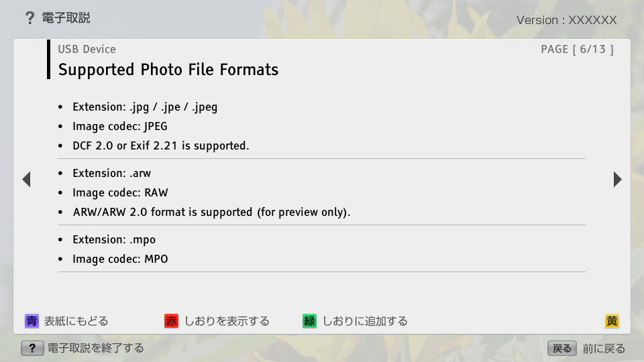Click the Version : XXXXXX text

pos(566,20)
